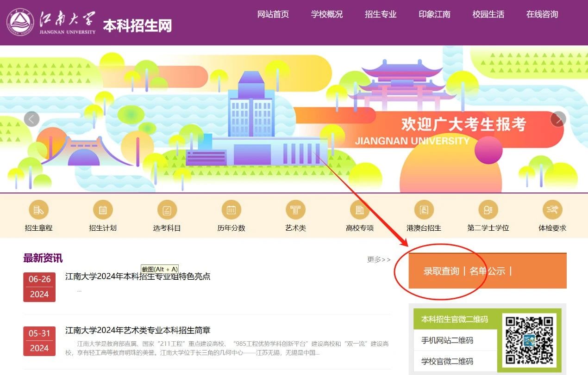Image resolution: width=588 pixels, height=375 pixels.
Task: Open 在线咨询 menu item
Action: tap(542, 14)
